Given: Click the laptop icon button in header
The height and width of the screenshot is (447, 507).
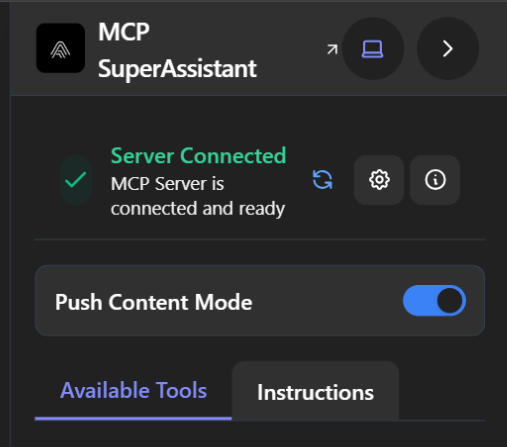Looking at the screenshot, I should [373, 49].
